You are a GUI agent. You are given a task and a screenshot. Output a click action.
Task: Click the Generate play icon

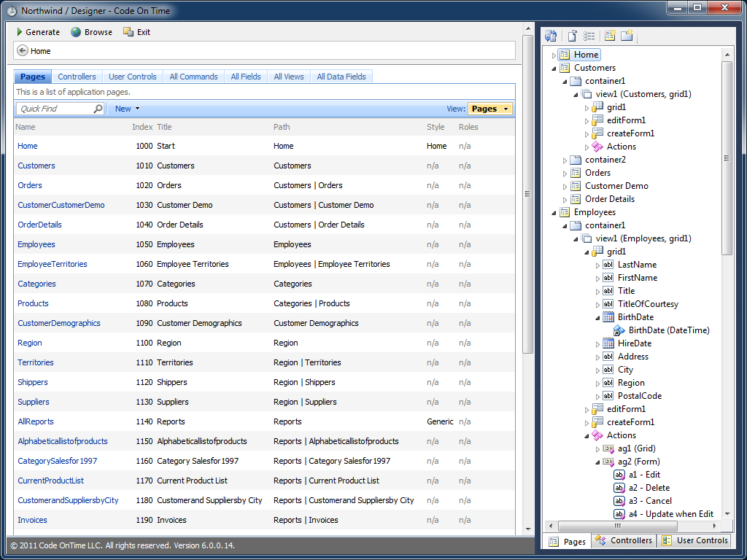[20, 32]
